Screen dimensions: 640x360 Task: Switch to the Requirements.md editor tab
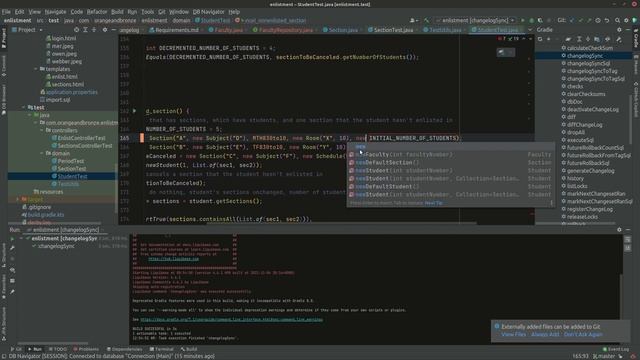[x=174, y=30]
